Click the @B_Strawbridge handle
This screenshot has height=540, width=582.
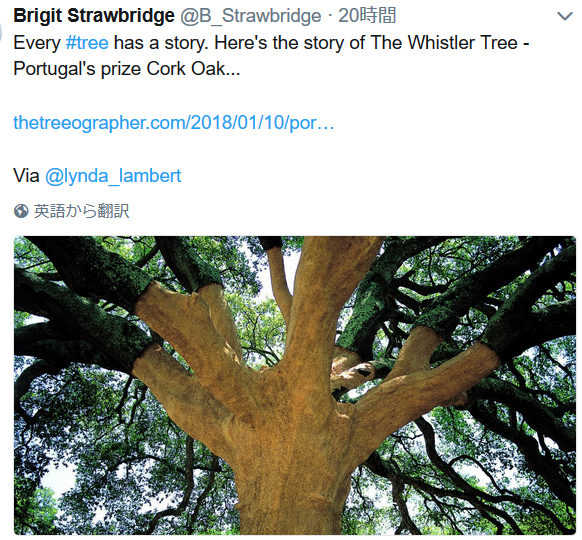pos(251,16)
